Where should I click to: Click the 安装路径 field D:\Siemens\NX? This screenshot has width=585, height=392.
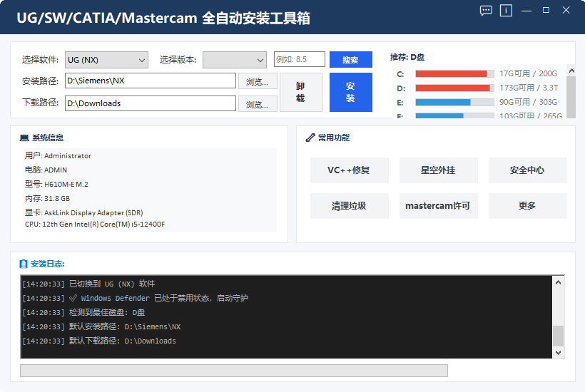(x=151, y=81)
